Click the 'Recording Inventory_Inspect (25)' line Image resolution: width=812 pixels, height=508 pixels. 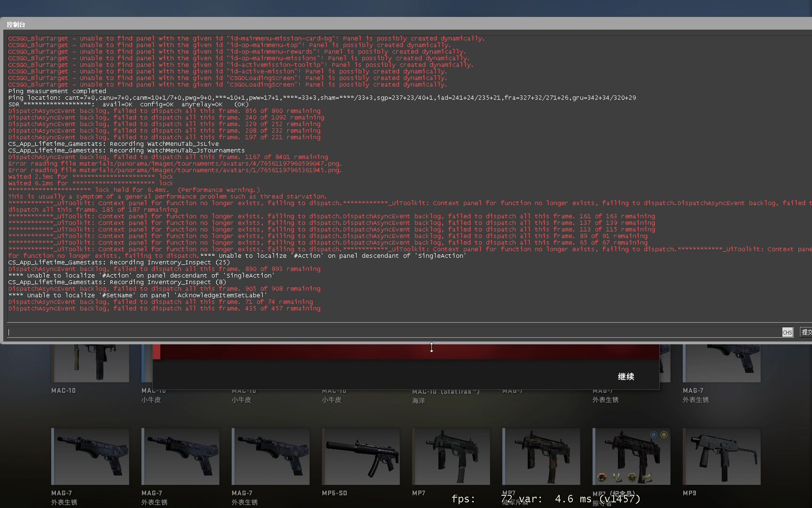point(119,262)
